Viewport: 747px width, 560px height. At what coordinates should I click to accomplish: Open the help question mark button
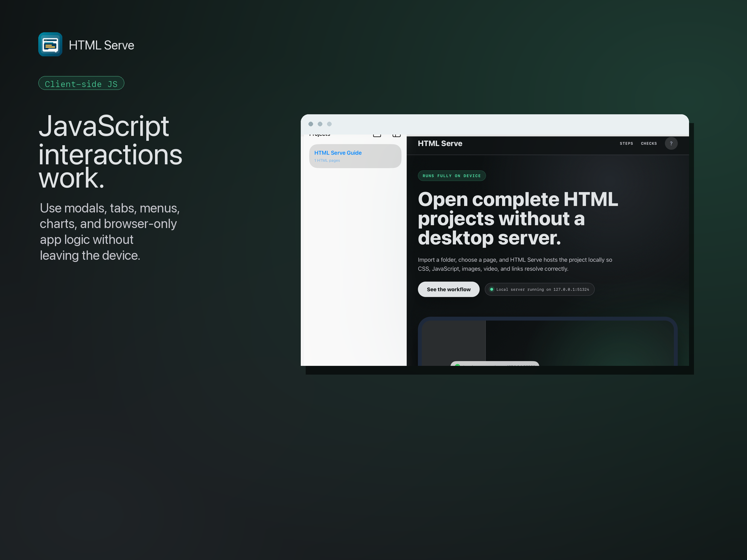(x=671, y=144)
